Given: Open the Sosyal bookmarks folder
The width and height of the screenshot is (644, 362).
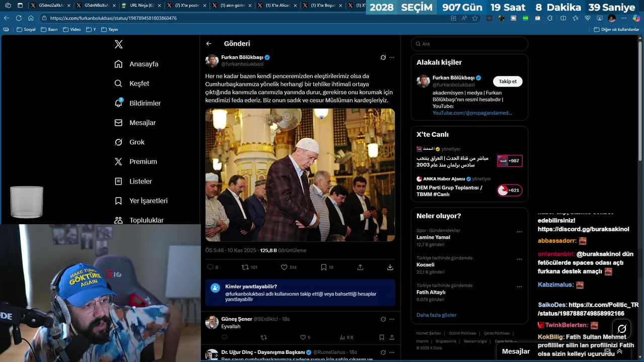Looking at the screenshot, I should click(x=26, y=29).
